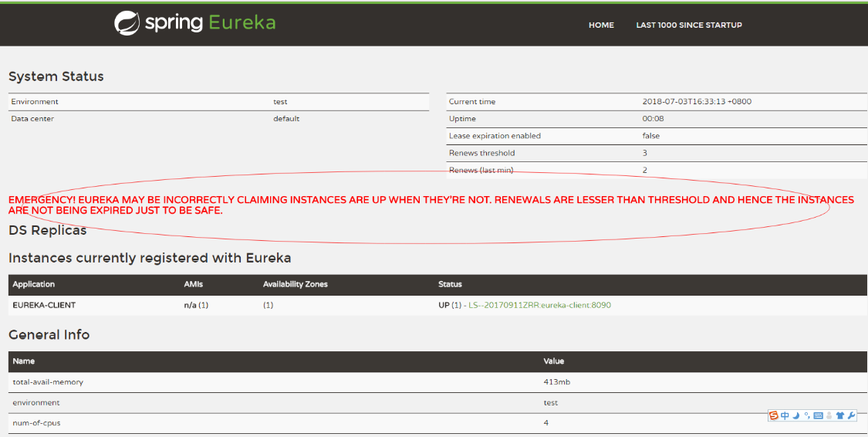868x437 pixels.
Task: Select the 413mb memory value
Action: click(x=556, y=382)
